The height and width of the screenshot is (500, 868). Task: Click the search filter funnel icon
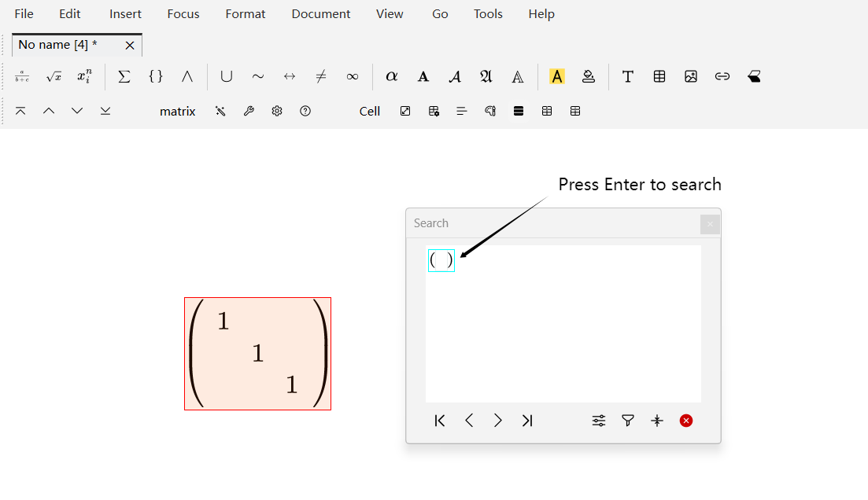click(x=628, y=421)
